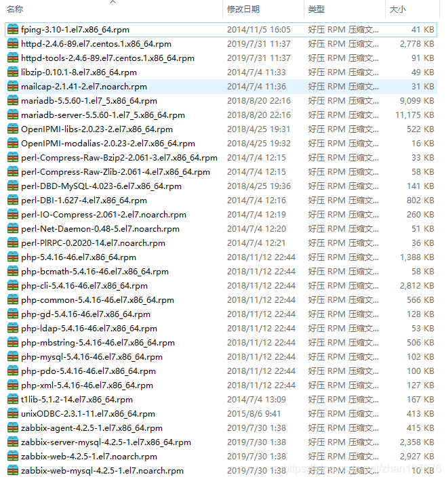Click the perl-PlRPC rpm archive icon
The height and width of the screenshot is (481, 448).
point(13,243)
